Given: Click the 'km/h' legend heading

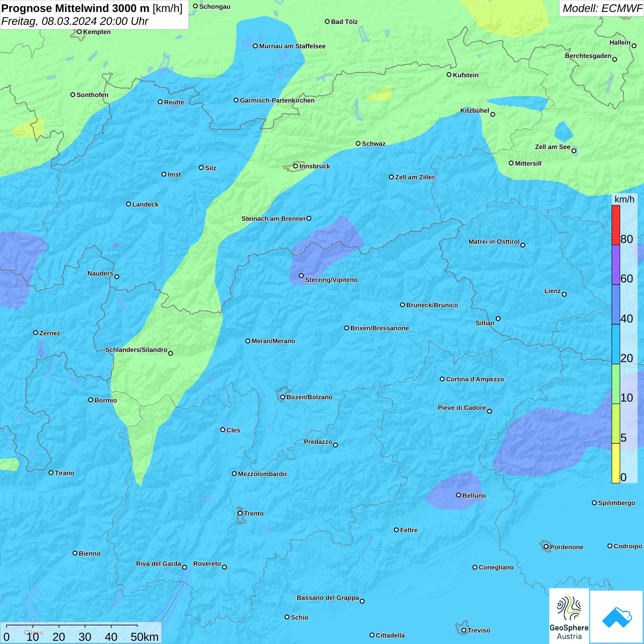Looking at the screenshot, I should click(x=624, y=199).
